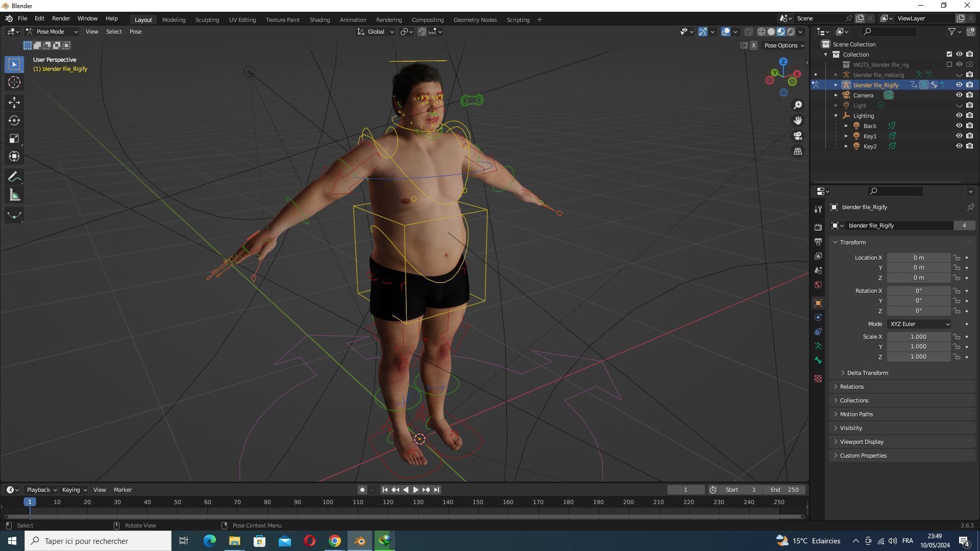980x551 pixels.
Task: Open the Render menu
Action: click(61, 18)
